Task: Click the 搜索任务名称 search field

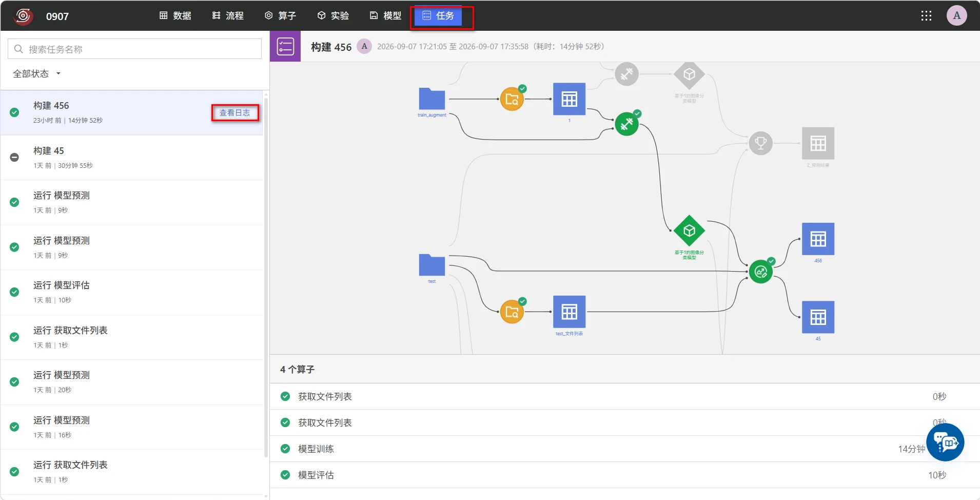Action: pos(134,49)
